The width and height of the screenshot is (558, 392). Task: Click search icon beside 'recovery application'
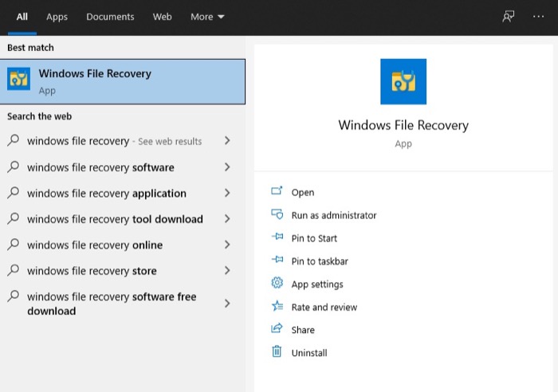tap(14, 193)
